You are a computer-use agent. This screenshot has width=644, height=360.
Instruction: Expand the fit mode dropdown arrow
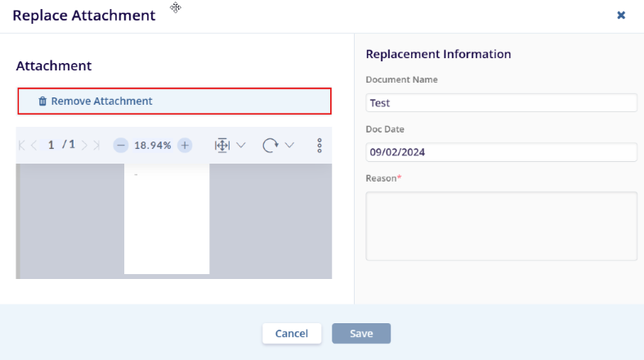[x=241, y=145]
